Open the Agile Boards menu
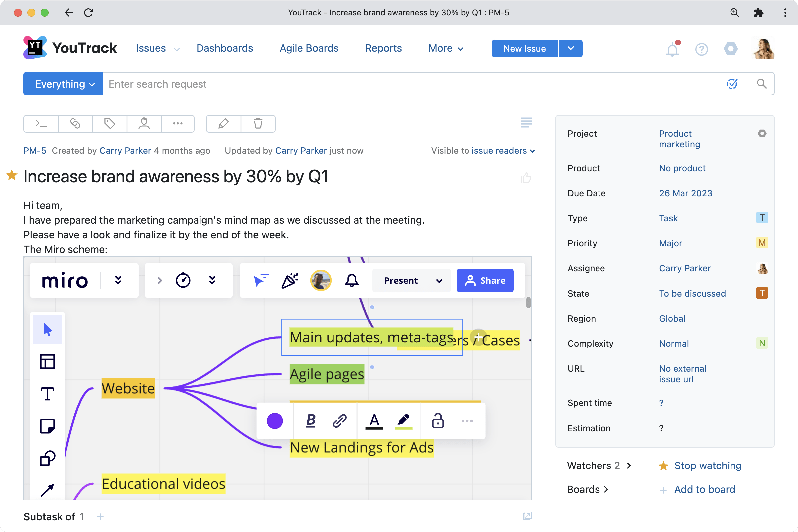Viewport: 798px width, 532px height. [x=309, y=48]
